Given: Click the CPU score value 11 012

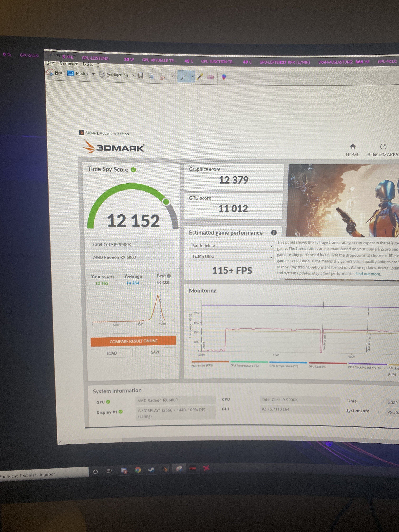Looking at the screenshot, I should (233, 209).
